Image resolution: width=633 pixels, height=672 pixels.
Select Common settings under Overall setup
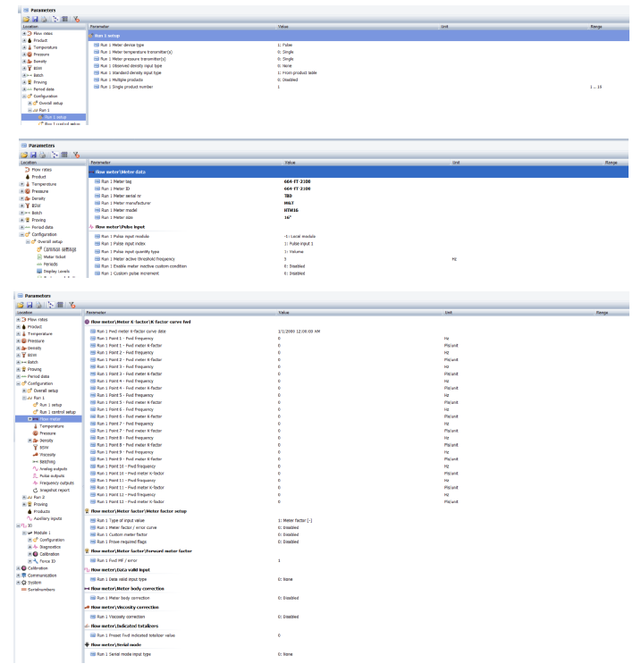click(x=60, y=249)
